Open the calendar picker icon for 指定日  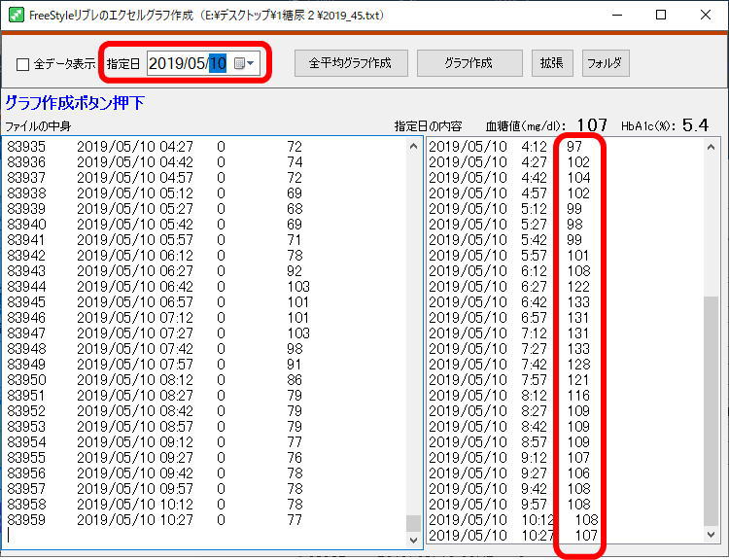click(x=243, y=63)
